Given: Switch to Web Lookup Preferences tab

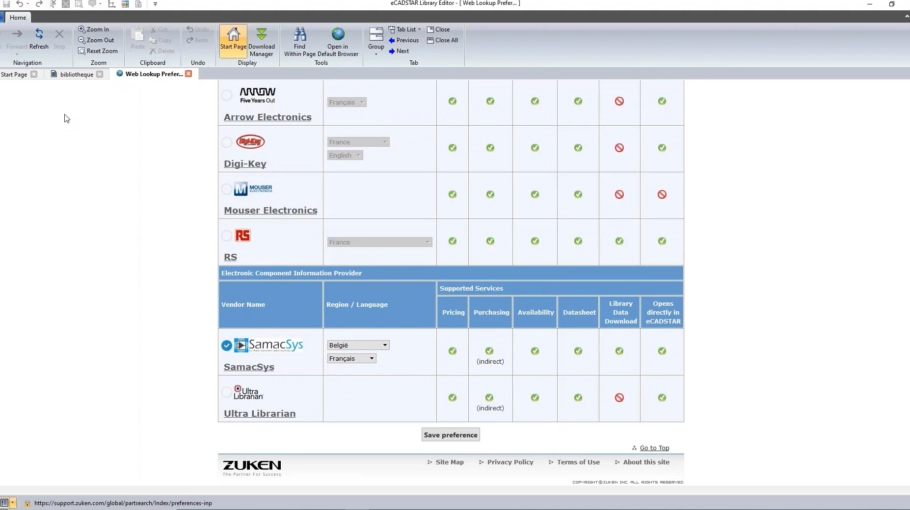Looking at the screenshot, I should 154,74.
